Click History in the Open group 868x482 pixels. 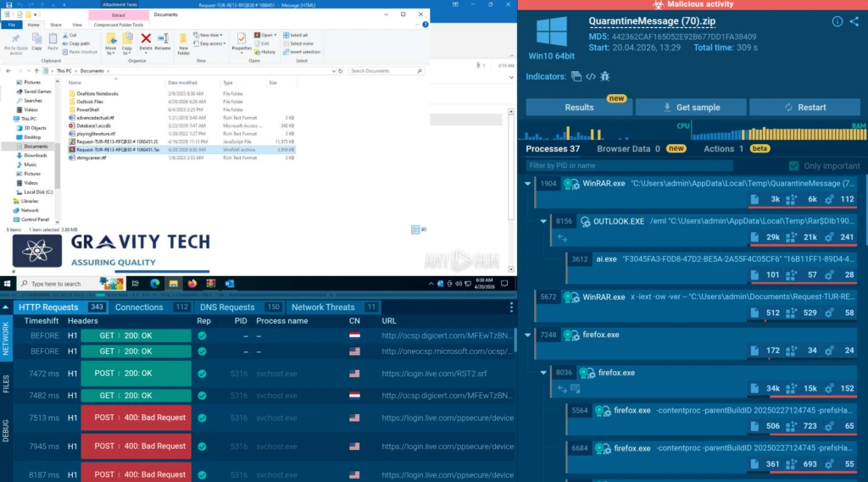(265, 52)
